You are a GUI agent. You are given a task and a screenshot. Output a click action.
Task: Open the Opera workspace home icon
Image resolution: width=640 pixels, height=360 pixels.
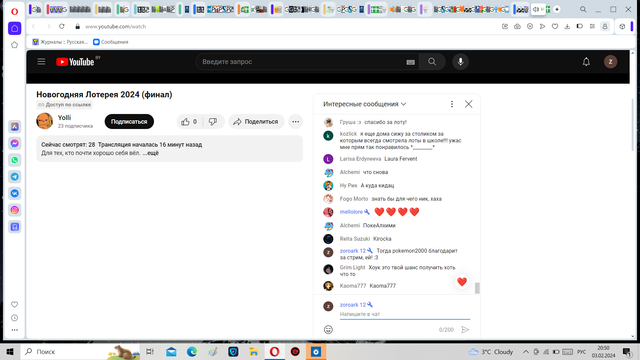click(x=15, y=28)
